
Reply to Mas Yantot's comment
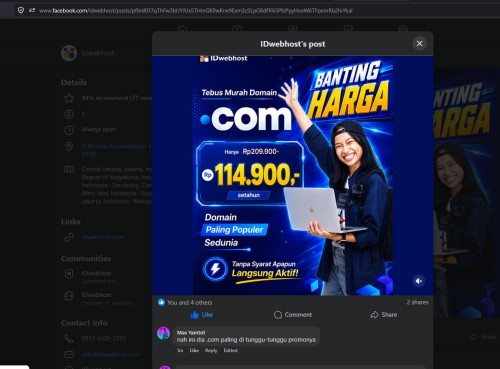[x=211, y=350]
